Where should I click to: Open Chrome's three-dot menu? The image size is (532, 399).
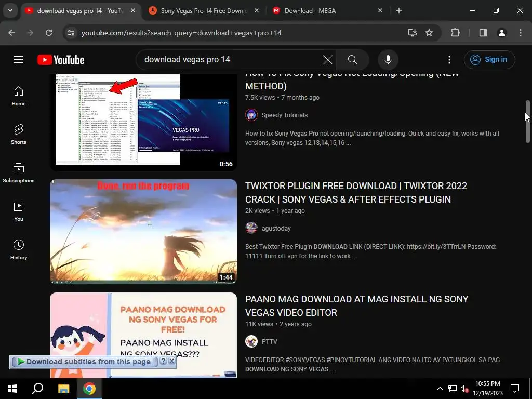point(521,33)
